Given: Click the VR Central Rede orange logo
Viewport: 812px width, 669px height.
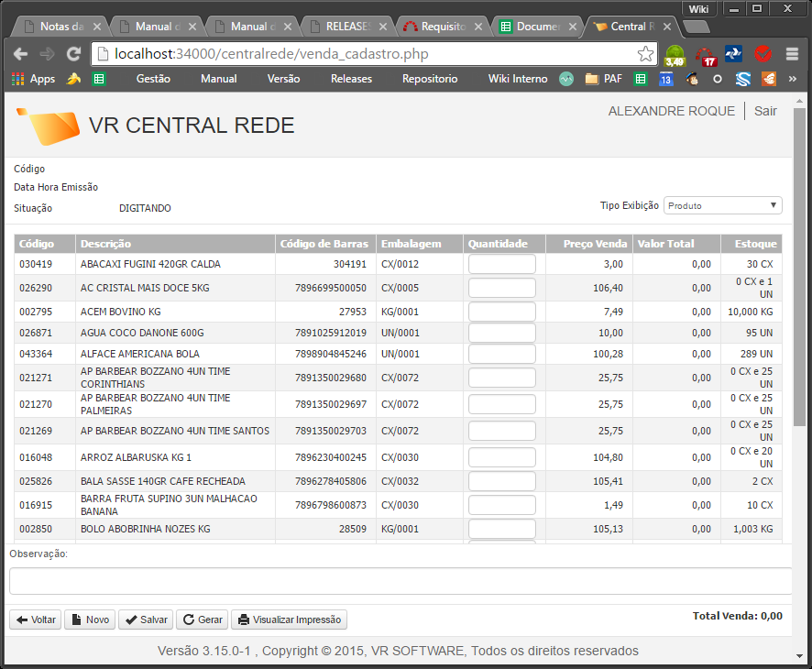Looking at the screenshot, I should point(49,126).
